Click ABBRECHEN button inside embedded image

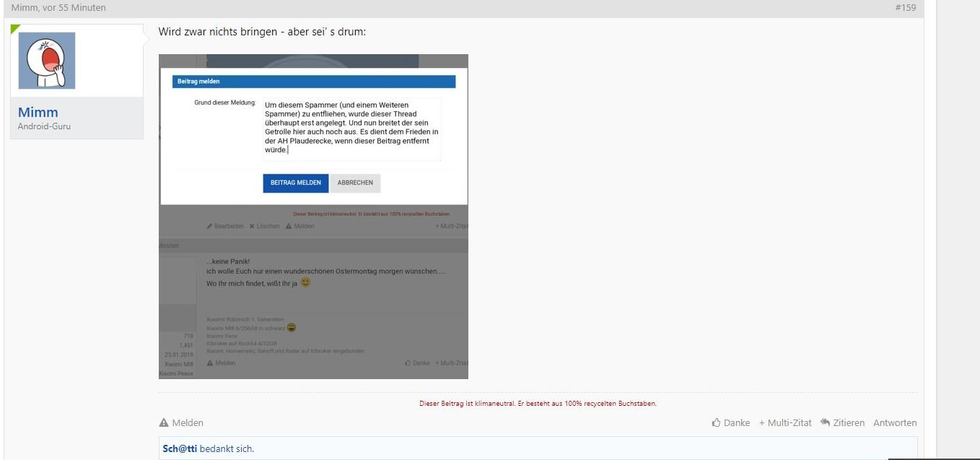click(355, 183)
